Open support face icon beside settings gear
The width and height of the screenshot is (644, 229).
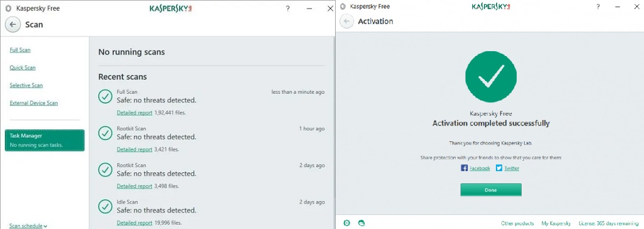click(x=361, y=224)
